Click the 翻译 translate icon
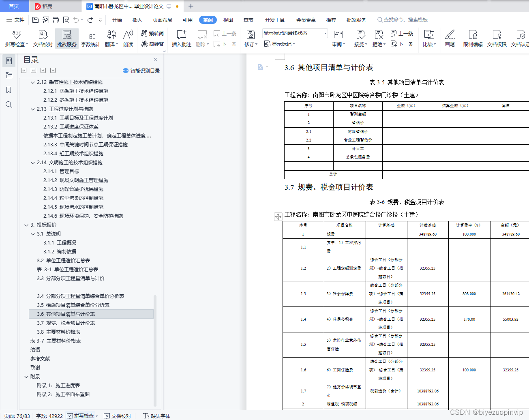This screenshot has height=420, width=529. (111, 34)
